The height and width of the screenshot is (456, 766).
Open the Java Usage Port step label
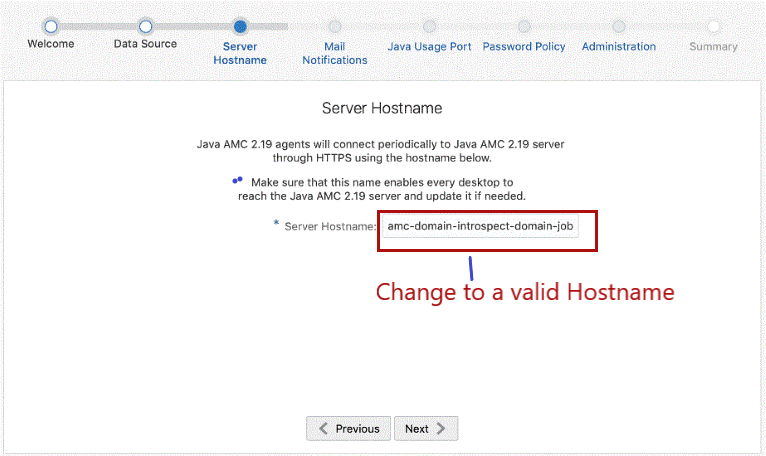[429, 46]
